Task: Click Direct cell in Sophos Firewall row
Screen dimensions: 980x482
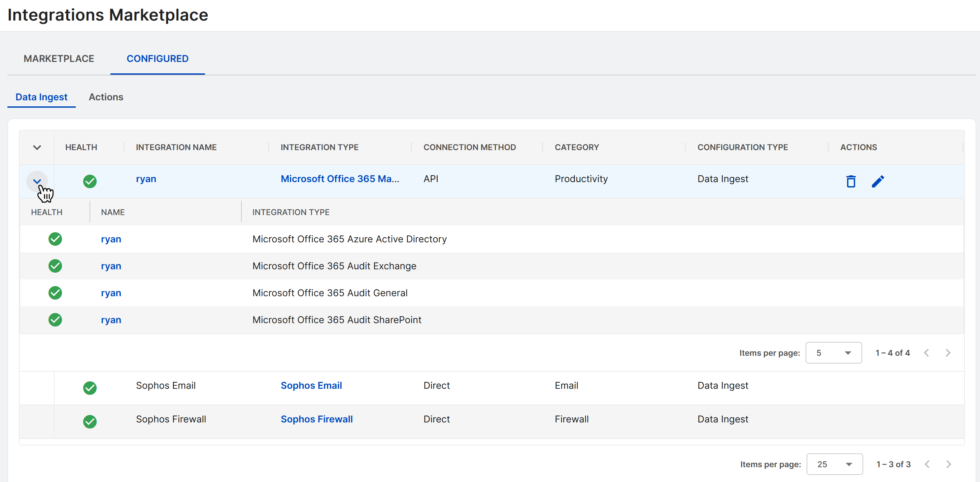Action: (437, 419)
